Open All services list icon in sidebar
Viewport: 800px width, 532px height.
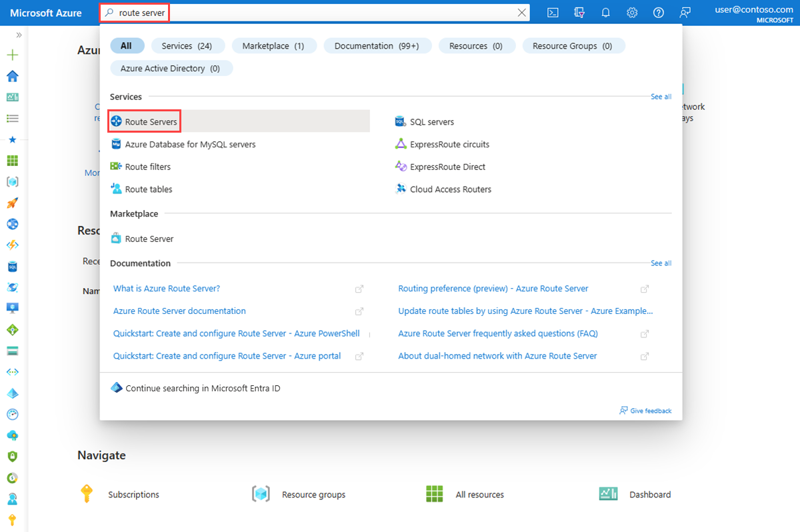tap(12, 119)
